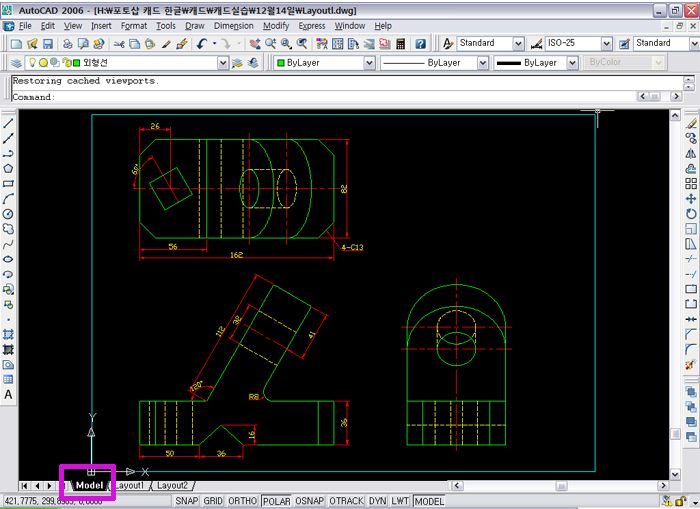Viewport: 700px width, 509px height.
Task: Select the Revision Cloud tool
Action: (x=8, y=229)
